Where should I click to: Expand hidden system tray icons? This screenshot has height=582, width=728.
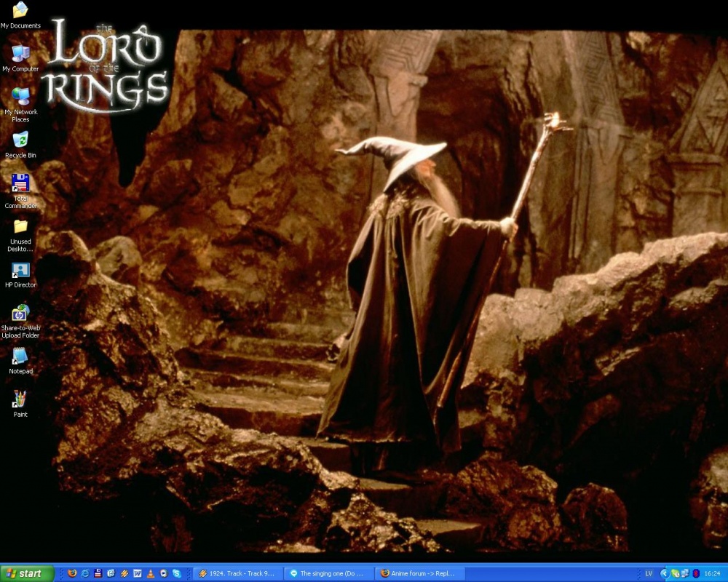(x=665, y=574)
